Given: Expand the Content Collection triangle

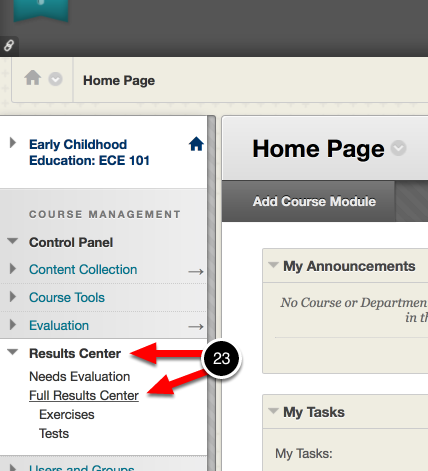Looking at the screenshot, I should [x=13, y=268].
